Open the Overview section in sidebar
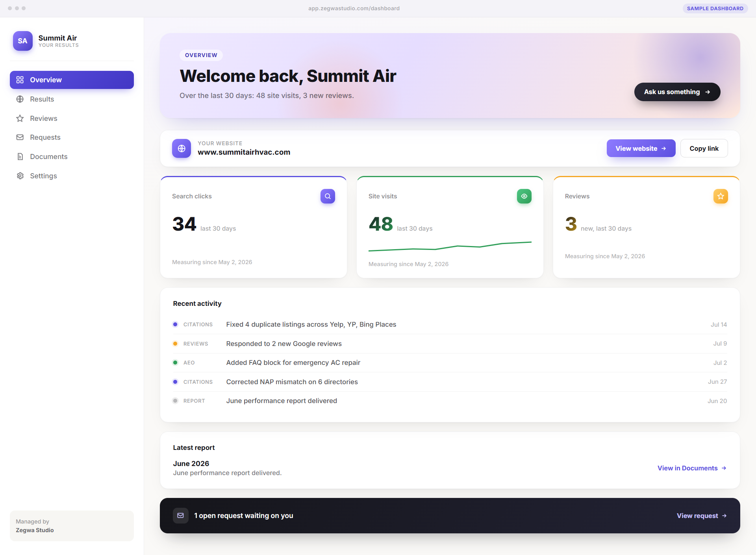Viewport: 756px width, 555px height. [x=72, y=80]
